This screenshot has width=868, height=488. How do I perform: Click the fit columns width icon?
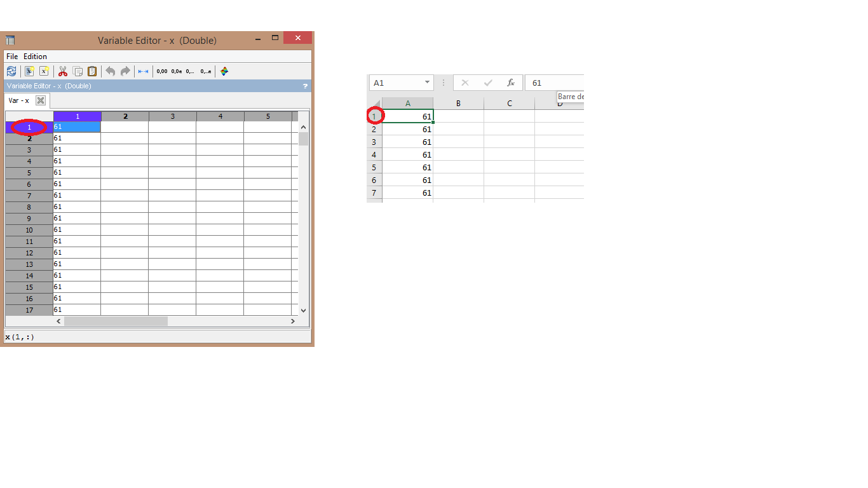tap(144, 71)
